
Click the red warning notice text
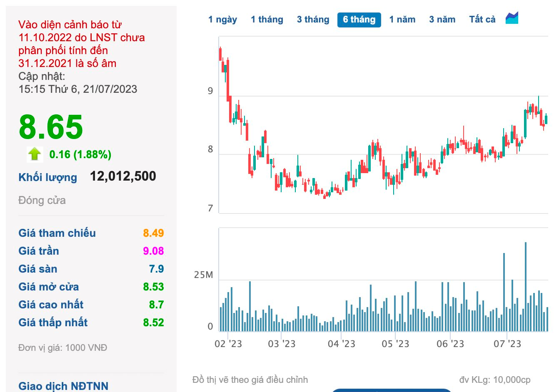click(82, 44)
